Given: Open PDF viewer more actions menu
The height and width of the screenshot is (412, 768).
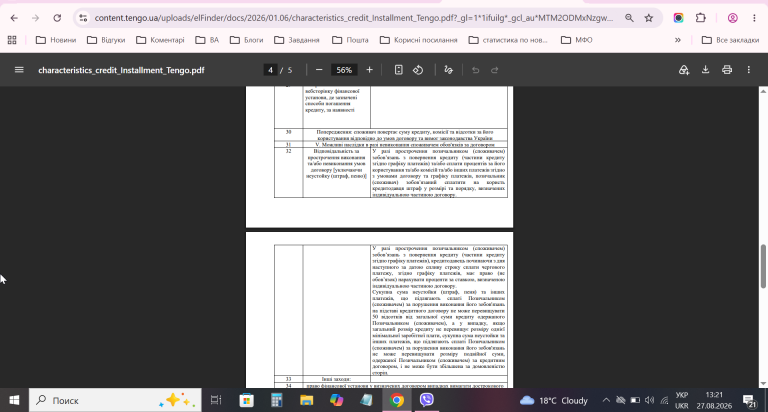Looking at the screenshot, I should coord(748,70).
